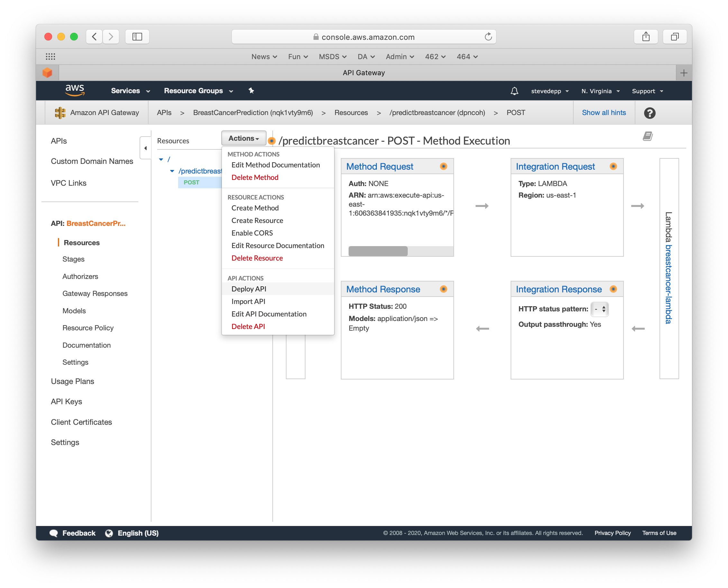Open the N. Virginia region dropdown
Viewport: 728px width, 588px height.
(x=600, y=91)
